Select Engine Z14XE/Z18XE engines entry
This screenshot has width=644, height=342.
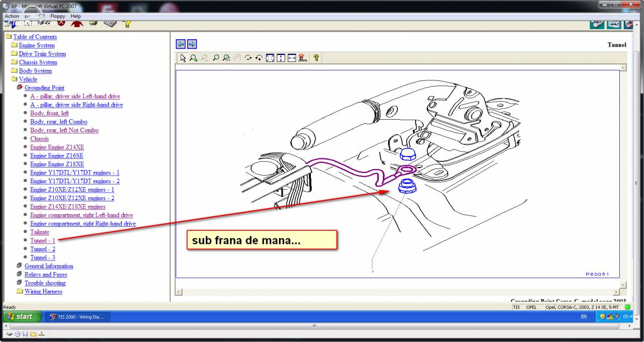pyautogui.click(x=68, y=207)
